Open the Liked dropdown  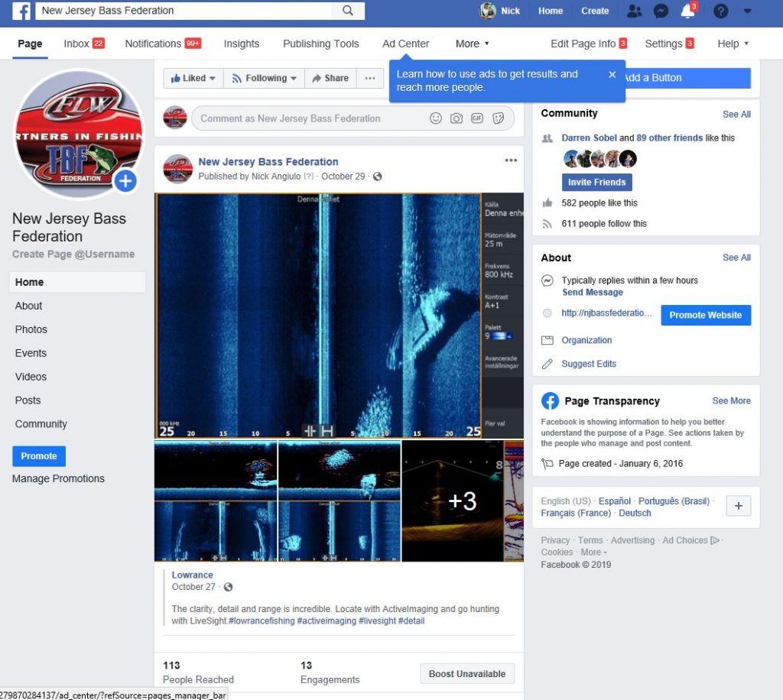pyautogui.click(x=193, y=79)
